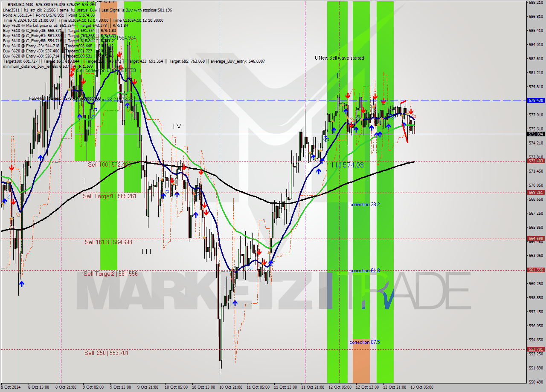546x392 pixels.
Task: Select the 'correction 38.2' label
Action: 365,205
